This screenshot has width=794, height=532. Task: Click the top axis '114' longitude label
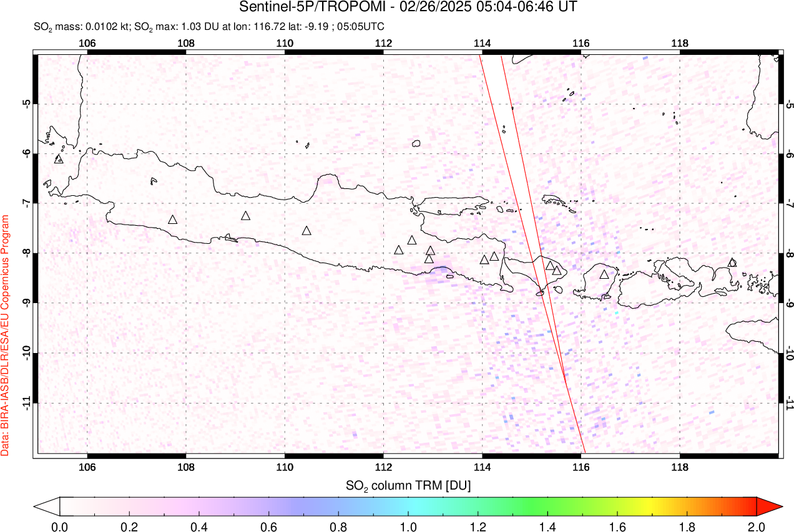click(x=482, y=43)
